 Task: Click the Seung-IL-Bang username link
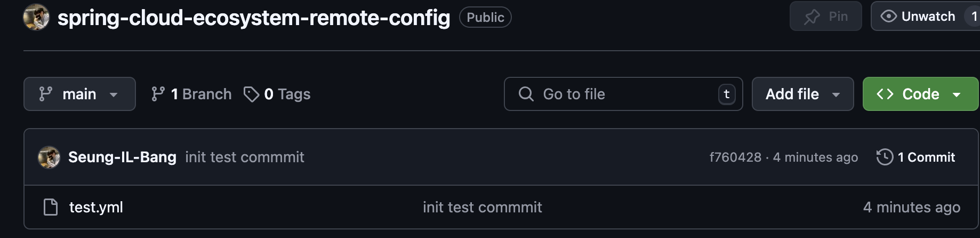[122, 157]
